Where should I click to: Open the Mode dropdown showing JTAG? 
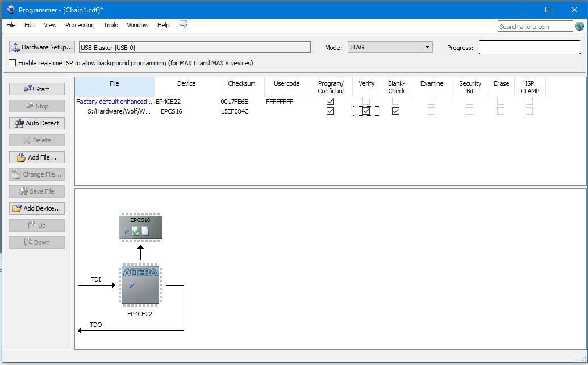(390, 47)
